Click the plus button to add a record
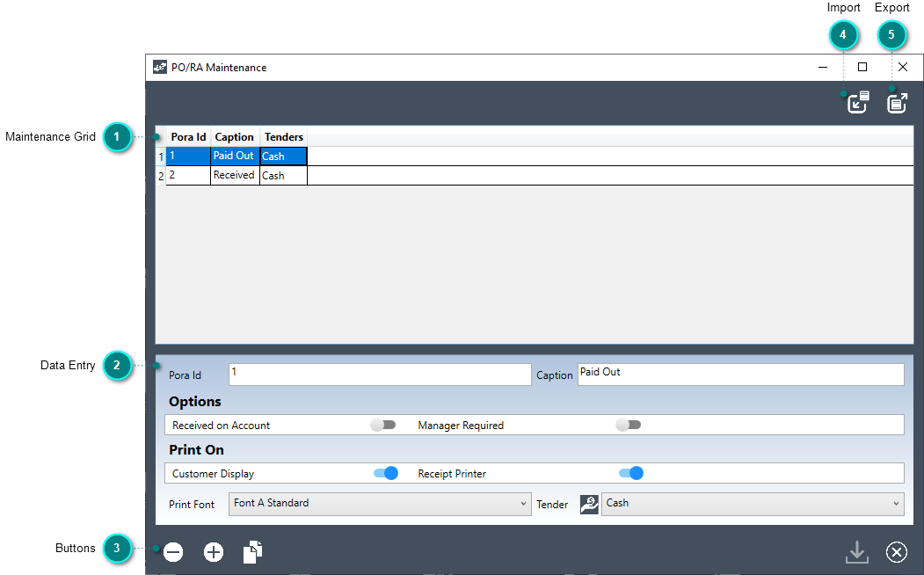This screenshot has height=575, width=924. [214, 552]
